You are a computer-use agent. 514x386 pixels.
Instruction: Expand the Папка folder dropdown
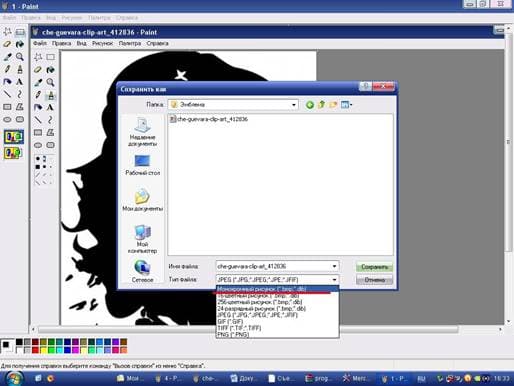point(294,105)
